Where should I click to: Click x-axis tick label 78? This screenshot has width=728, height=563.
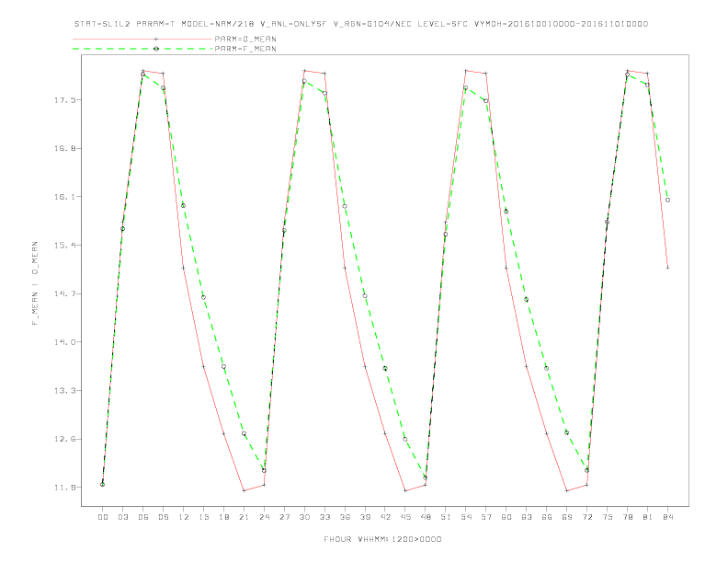point(627,517)
